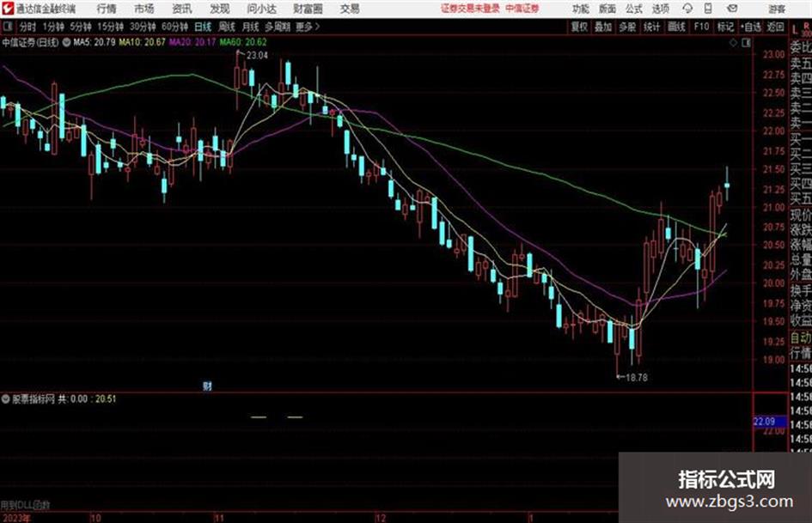Click the 财 marker on the chart

pos(207,386)
